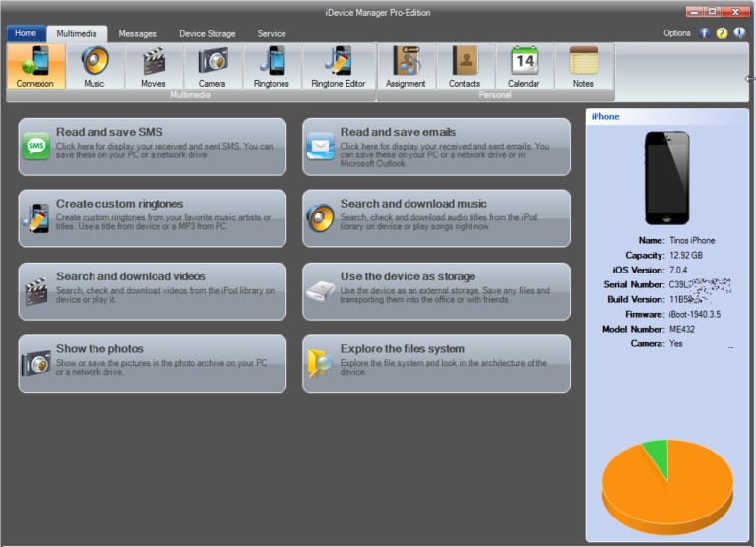This screenshot has width=756, height=547.
Task: Open the Notes ribbon icon
Action: 584,66
